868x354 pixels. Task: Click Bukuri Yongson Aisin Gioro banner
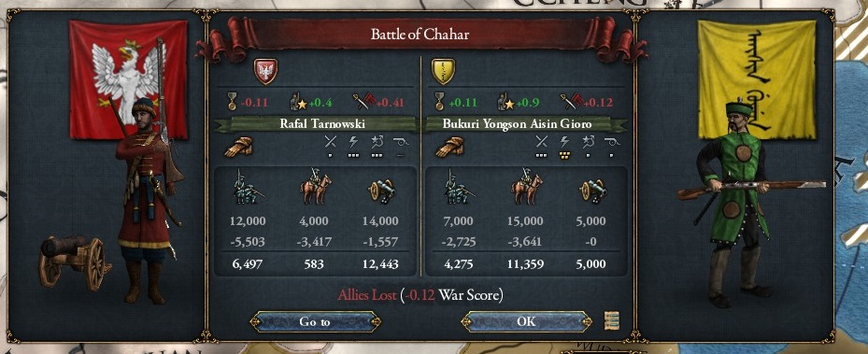point(525,124)
